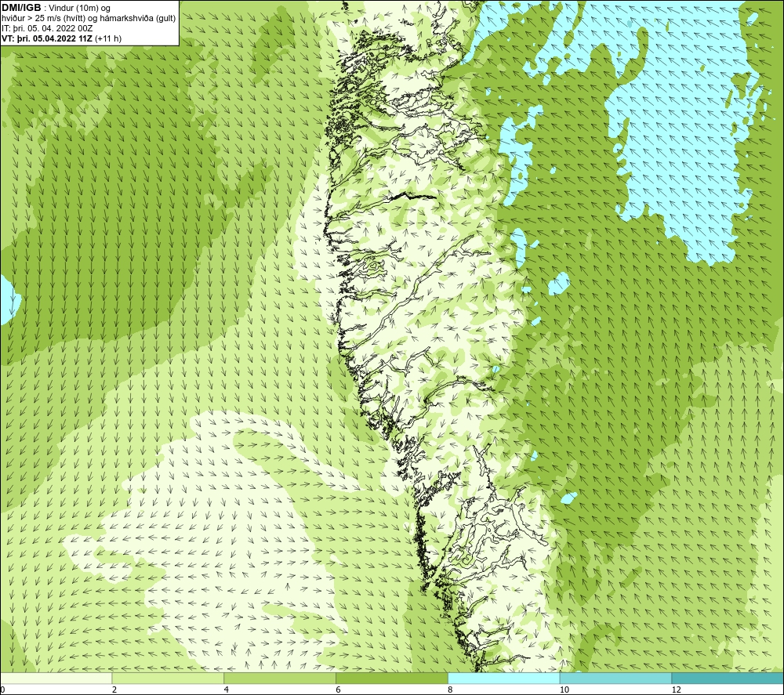Click the "VT: þri. 05.04.2022 11Z" line
784x695 pixels.
[47, 38]
